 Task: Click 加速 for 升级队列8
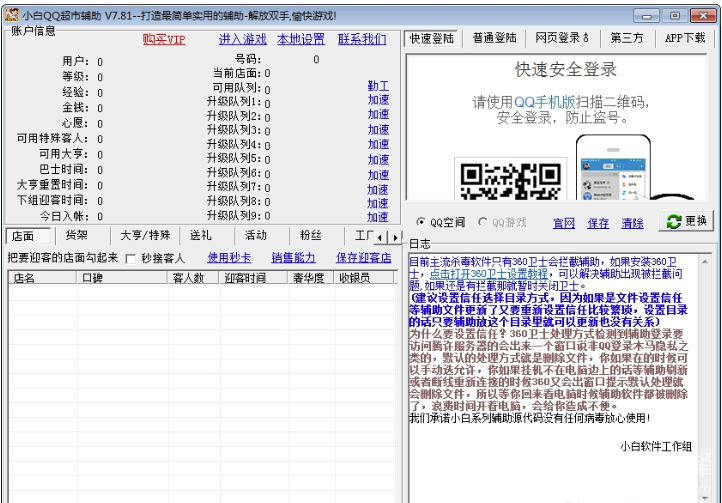pyautogui.click(x=378, y=203)
